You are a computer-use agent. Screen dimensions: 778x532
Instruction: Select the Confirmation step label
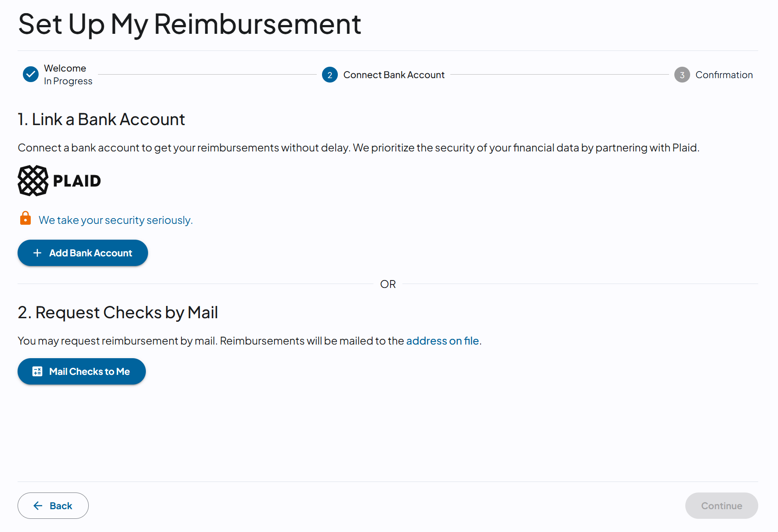point(724,75)
